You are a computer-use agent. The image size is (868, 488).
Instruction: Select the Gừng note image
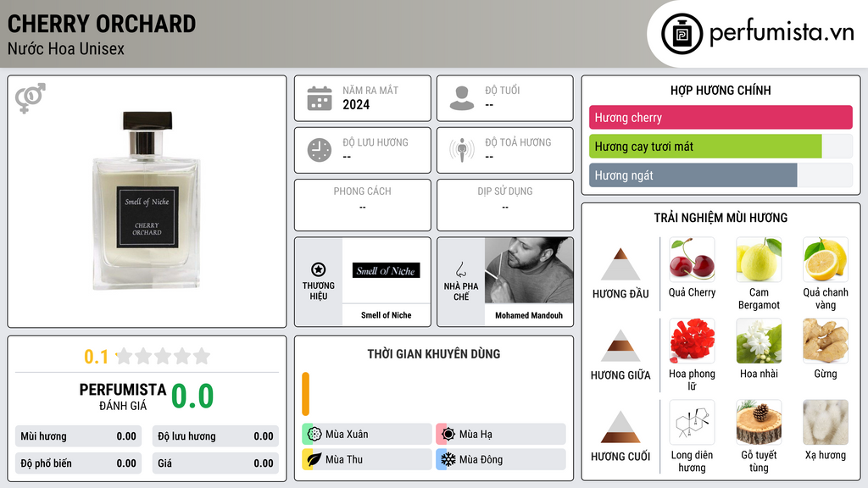point(826,341)
